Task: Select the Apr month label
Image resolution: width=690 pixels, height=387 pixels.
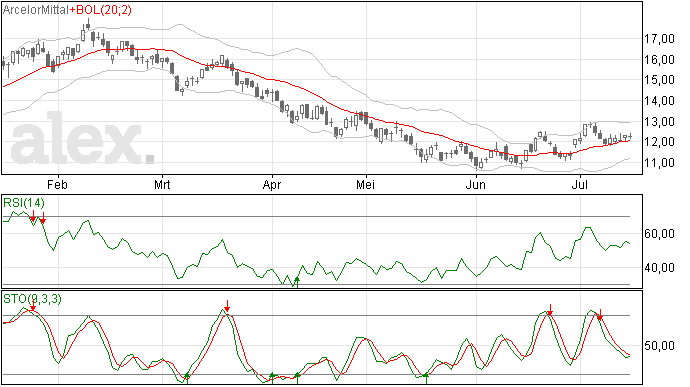Action: 272,184
